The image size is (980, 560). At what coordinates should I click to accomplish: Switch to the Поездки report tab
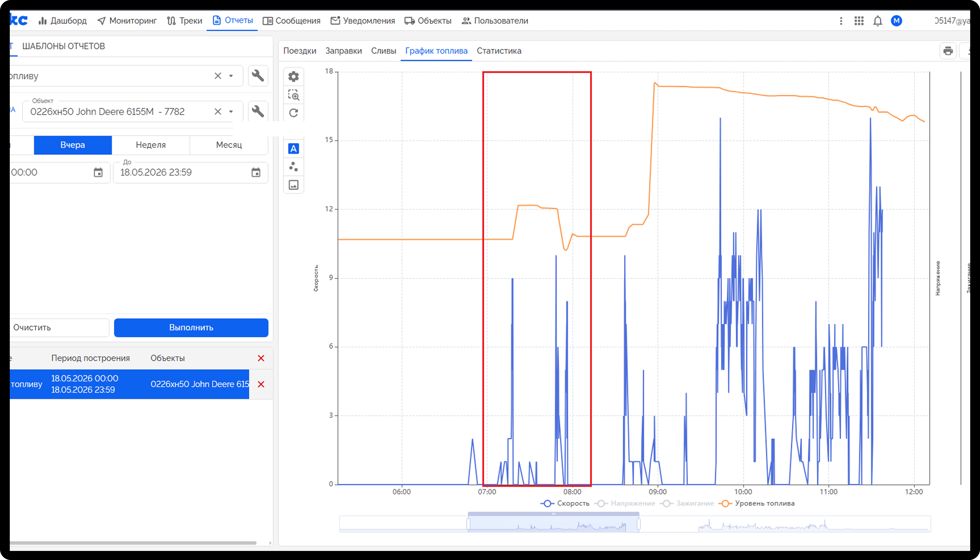300,51
